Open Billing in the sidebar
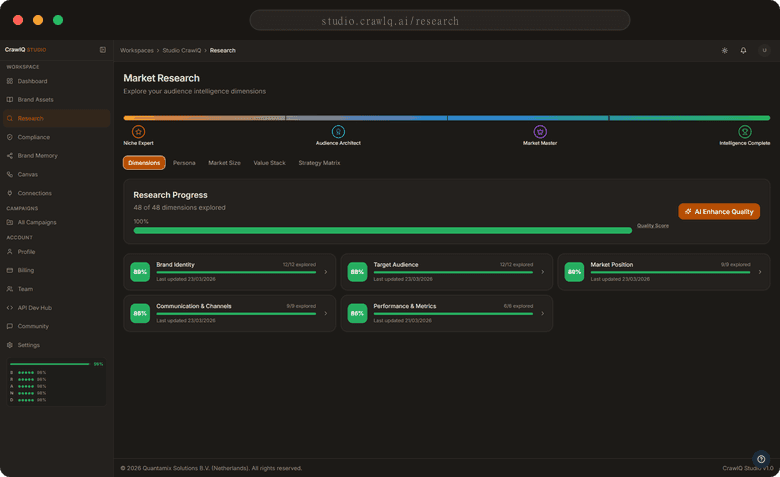 56,270
